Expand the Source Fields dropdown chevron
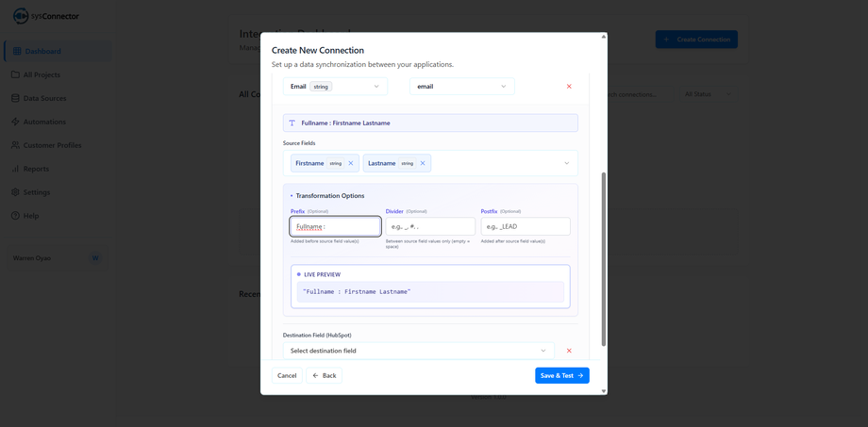 (x=567, y=163)
